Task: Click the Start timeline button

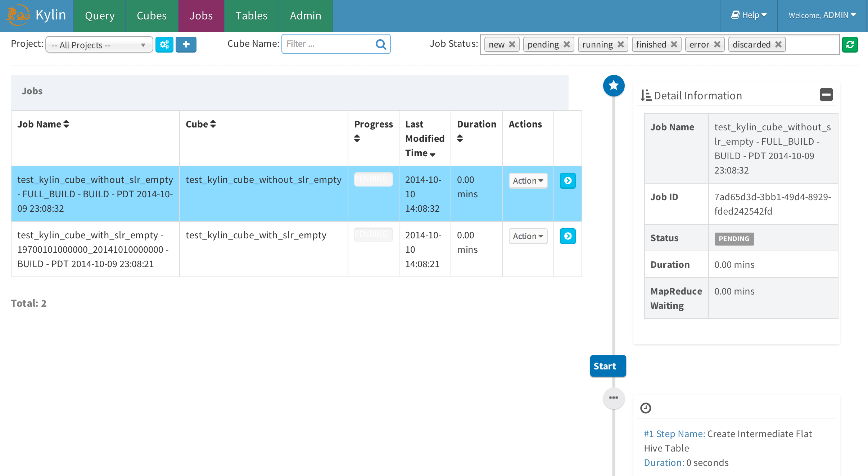Action: pos(608,366)
